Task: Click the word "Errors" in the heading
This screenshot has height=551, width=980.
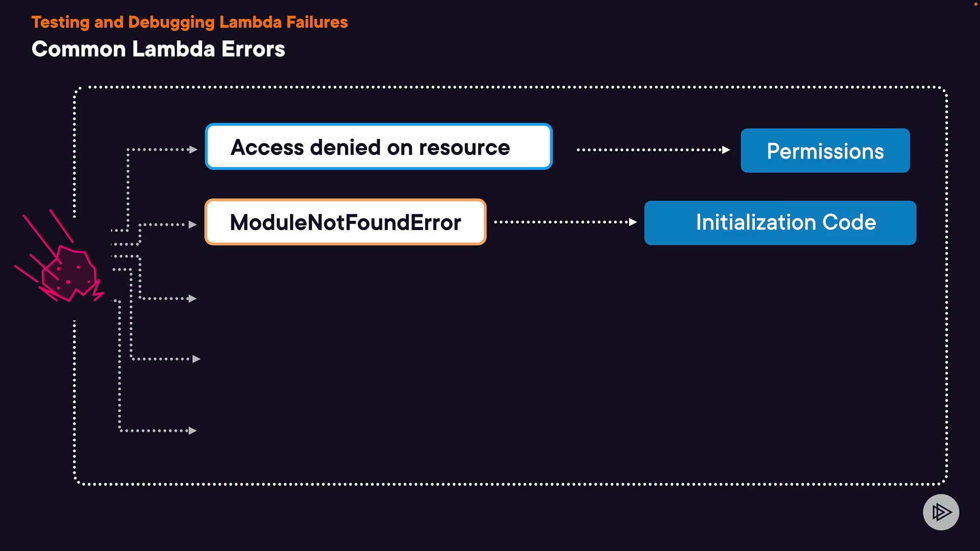Action: [253, 49]
